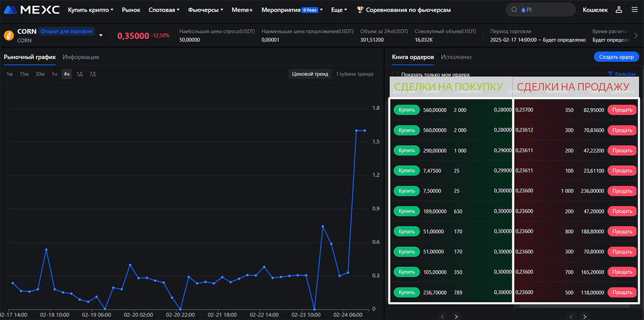Select the 1м interval
The width and height of the screenshot is (644, 320).
pos(10,74)
